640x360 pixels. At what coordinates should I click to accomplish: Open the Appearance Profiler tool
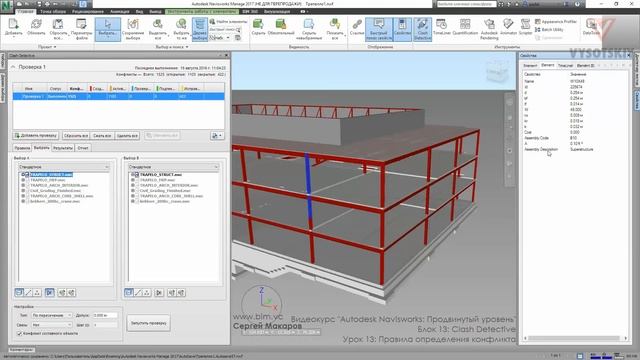(556, 22)
